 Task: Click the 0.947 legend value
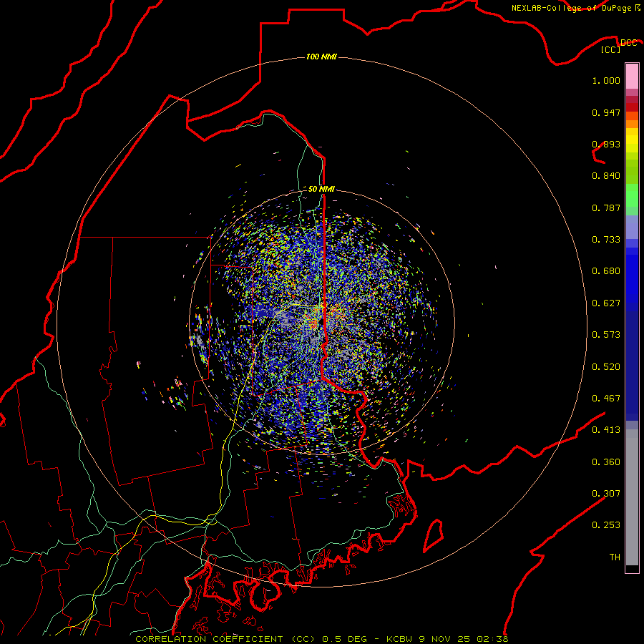click(606, 112)
